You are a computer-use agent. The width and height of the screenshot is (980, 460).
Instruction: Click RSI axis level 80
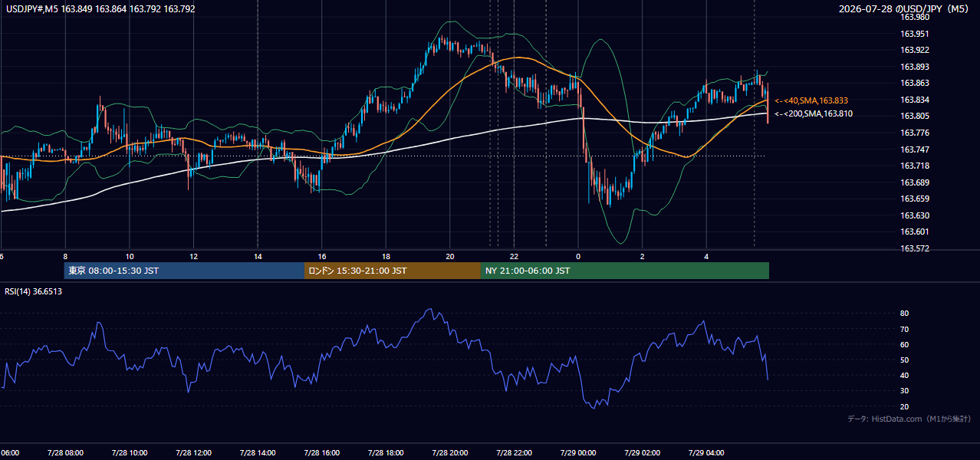tap(904, 314)
